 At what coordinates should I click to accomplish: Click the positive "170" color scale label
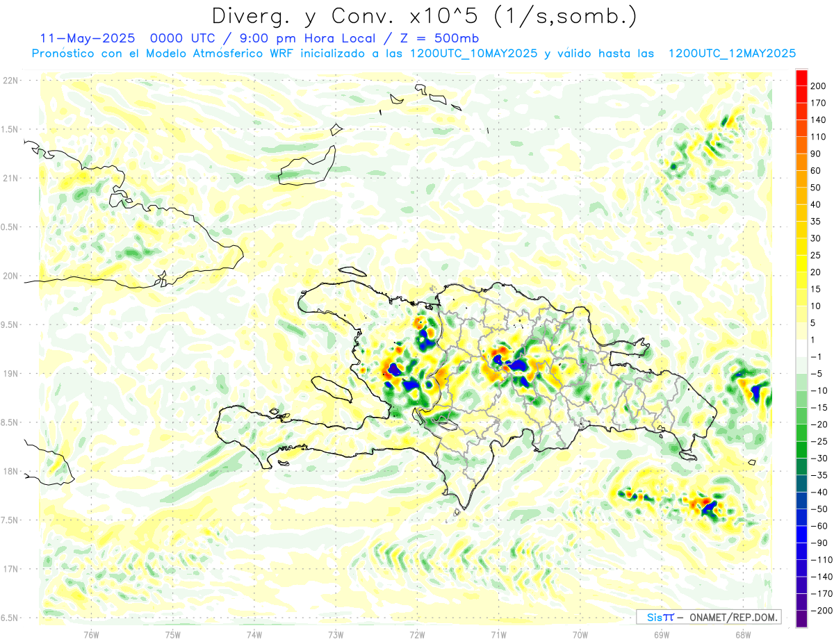click(819, 104)
